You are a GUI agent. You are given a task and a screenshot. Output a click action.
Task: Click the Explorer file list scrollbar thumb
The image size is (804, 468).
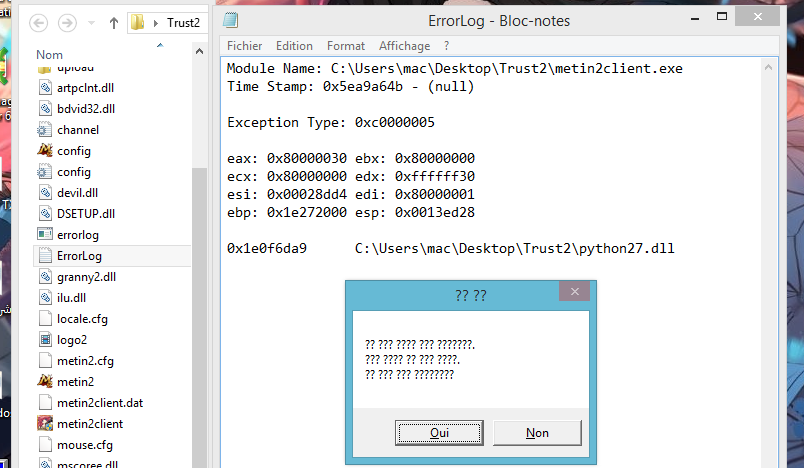199,318
